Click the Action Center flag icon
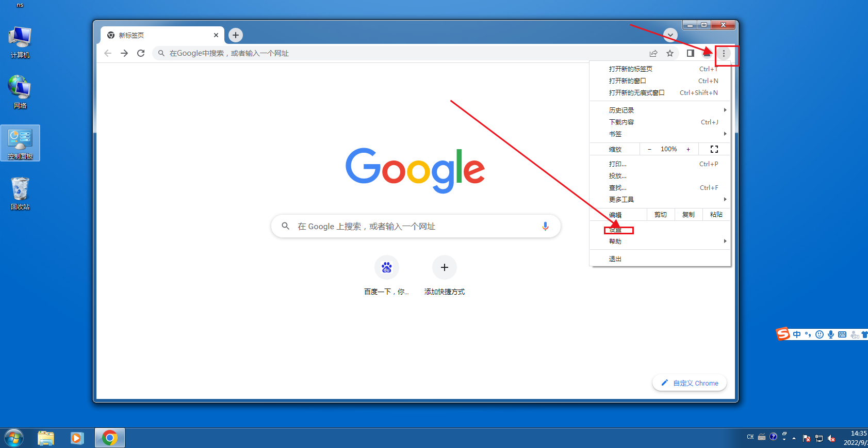This screenshot has height=448, width=868. coord(807,438)
